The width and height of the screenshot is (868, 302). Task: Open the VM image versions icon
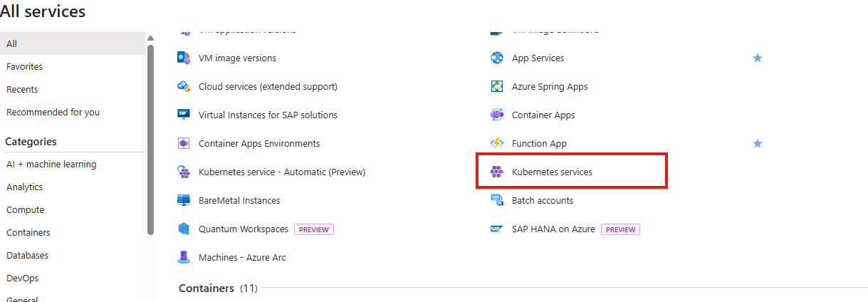click(x=184, y=58)
